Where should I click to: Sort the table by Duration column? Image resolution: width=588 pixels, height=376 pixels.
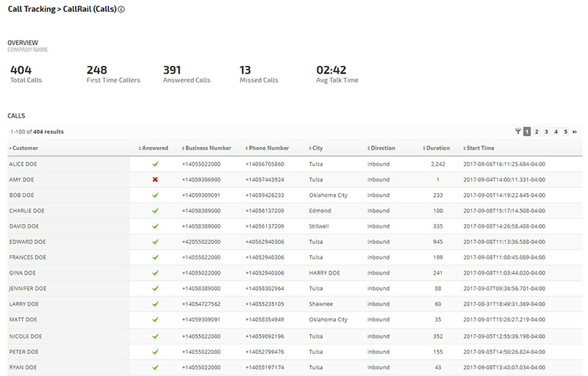point(438,148)
